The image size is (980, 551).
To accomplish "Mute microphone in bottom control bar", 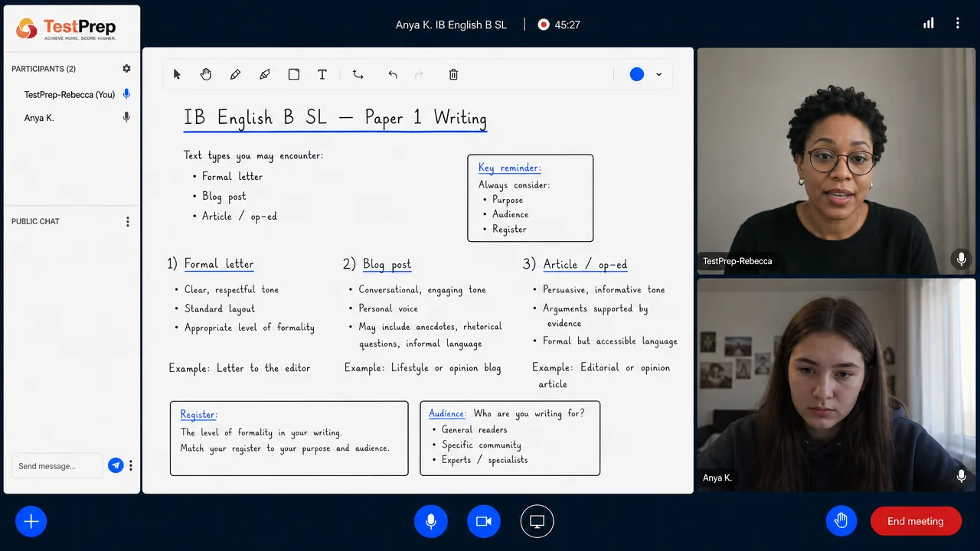I will [431, 522].
